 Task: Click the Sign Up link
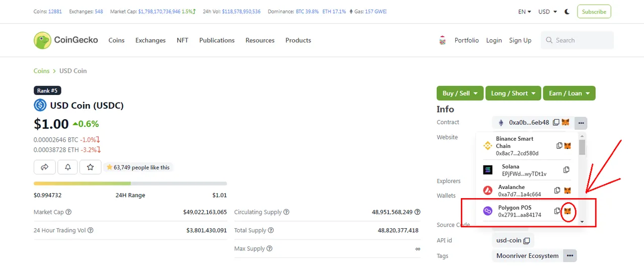pos(520,40)
